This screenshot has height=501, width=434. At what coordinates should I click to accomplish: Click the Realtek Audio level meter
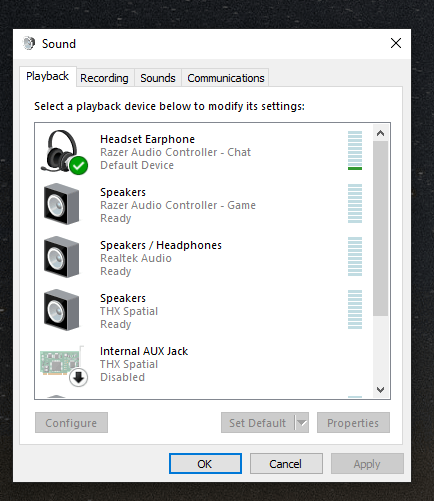click(355, 256)
